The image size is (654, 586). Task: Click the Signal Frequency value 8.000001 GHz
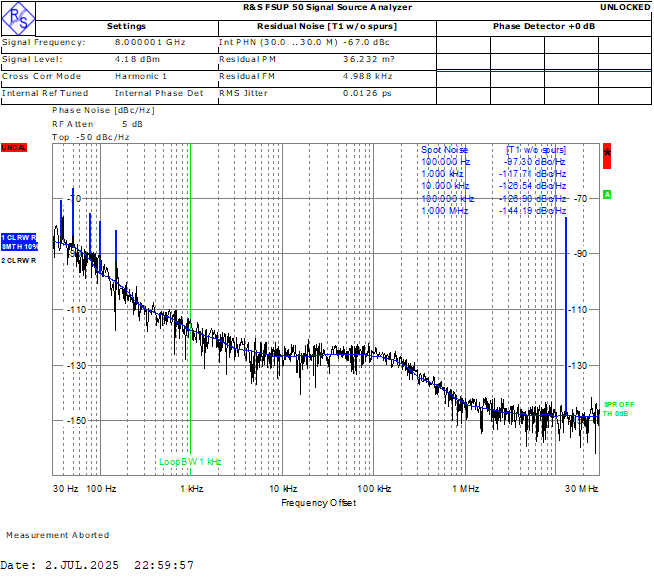(150, 43)
